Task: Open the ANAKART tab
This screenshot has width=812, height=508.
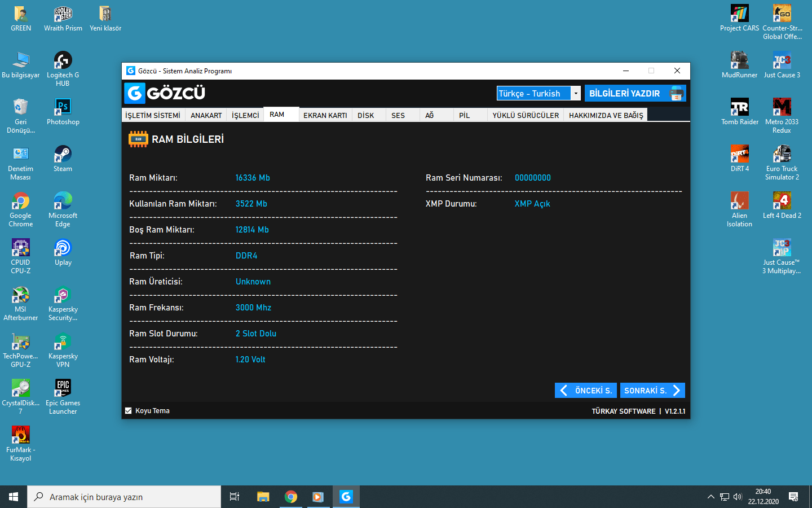Action: click(x=206, y=115)
